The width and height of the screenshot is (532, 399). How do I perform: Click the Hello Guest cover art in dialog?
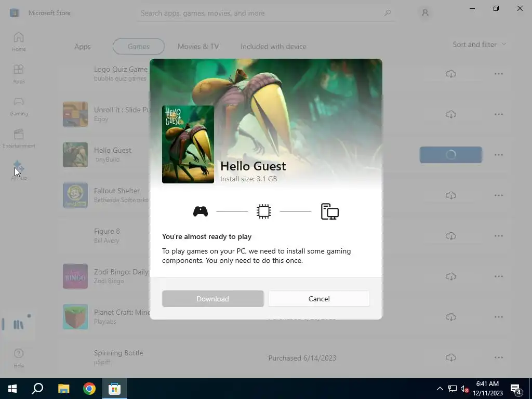188,144
